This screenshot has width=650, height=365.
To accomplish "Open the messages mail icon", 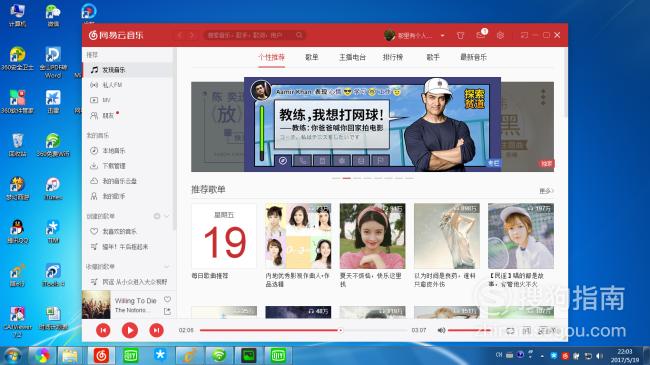I will [x=480, y=35].
